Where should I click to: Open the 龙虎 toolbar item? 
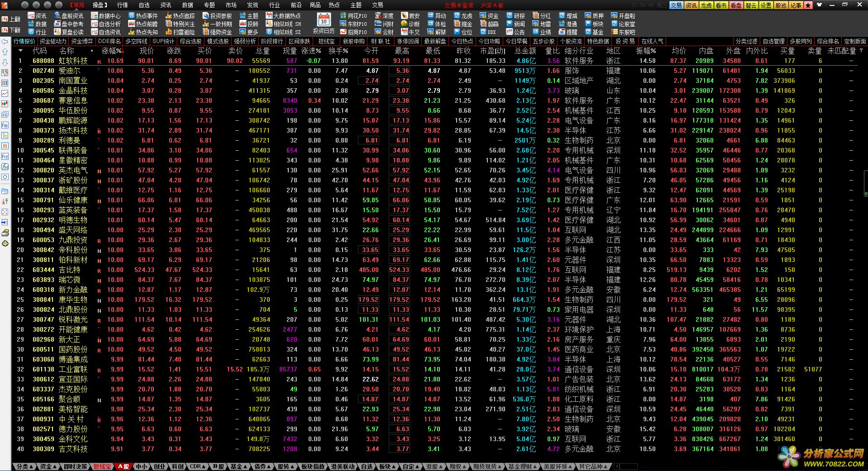tap(463, 16)
